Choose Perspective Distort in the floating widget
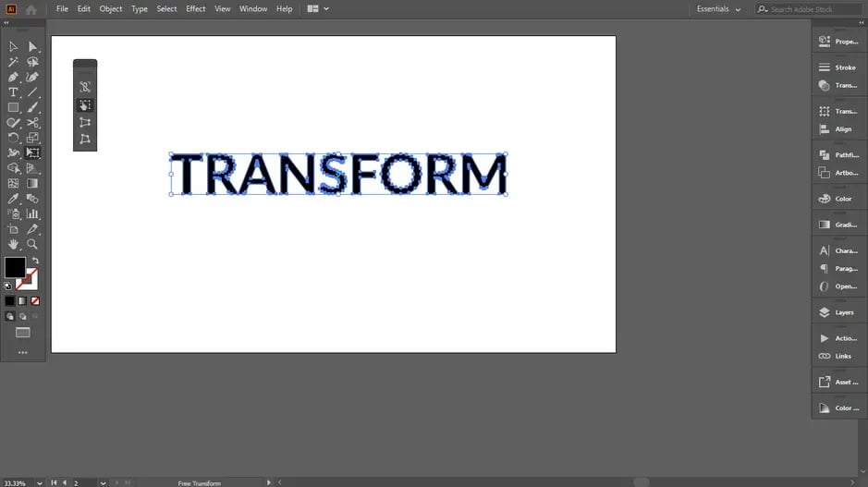This screenshot has height=487, width=868. pyautogui.click(x=85, y=122)
